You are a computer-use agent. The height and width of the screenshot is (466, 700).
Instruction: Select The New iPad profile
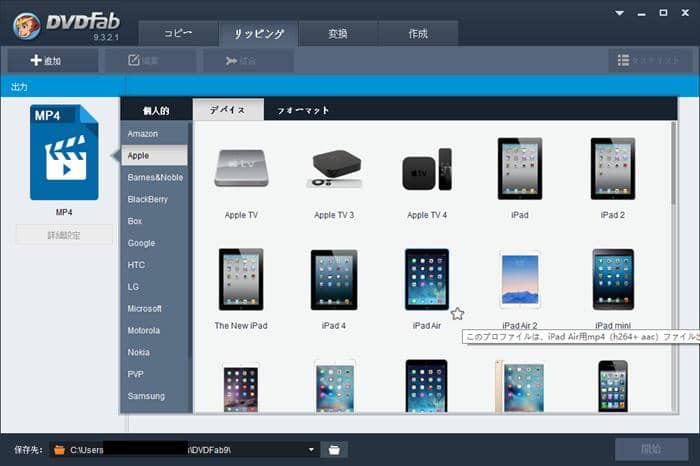tap(241, 279)
